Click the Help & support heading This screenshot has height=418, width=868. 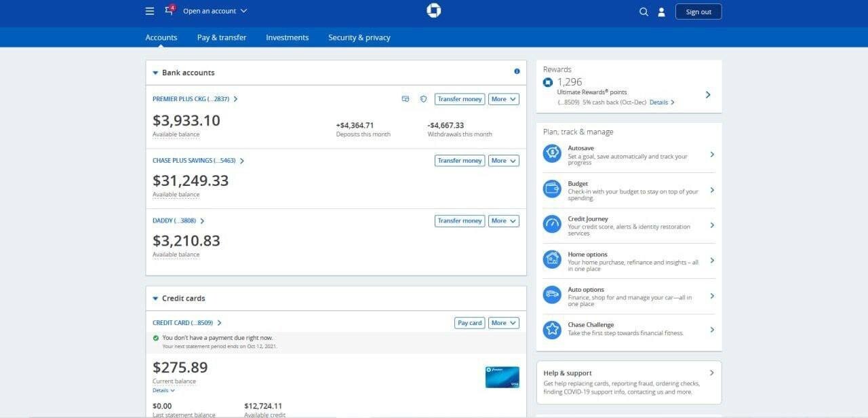[568, 373]
